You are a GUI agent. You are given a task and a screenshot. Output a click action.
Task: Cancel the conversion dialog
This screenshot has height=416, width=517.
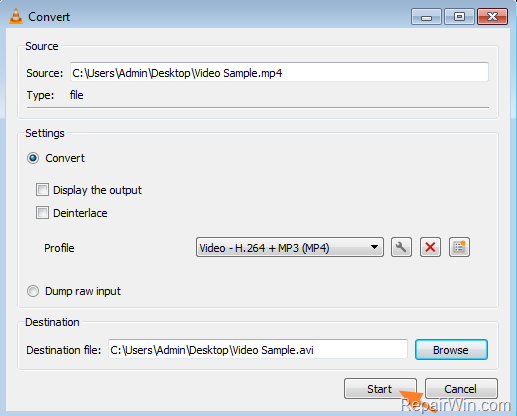click(x=461, y=389)
